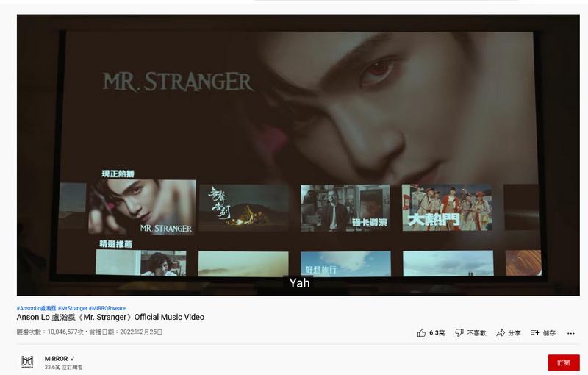The height and width of the screenshot is (375, 588).
Task: Click the 儲存 save label
Action: (x=549, y=332)
